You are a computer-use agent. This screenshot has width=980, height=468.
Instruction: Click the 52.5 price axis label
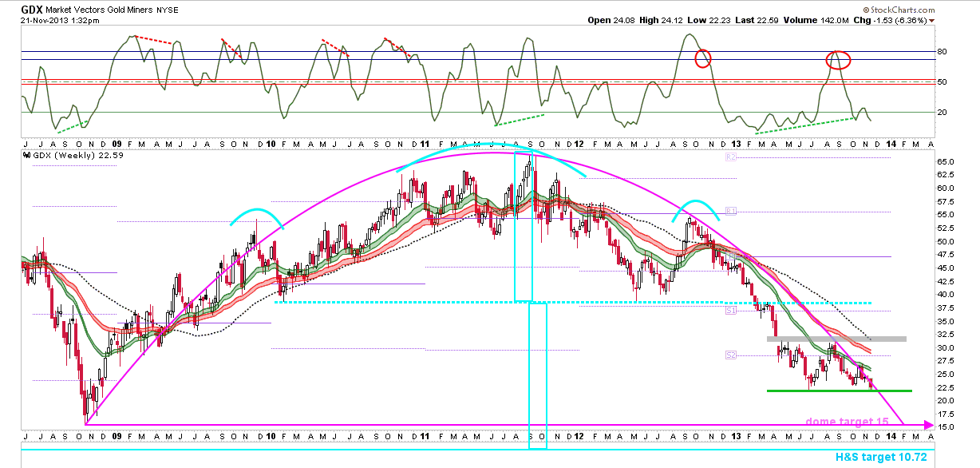(x=946, y=228)
